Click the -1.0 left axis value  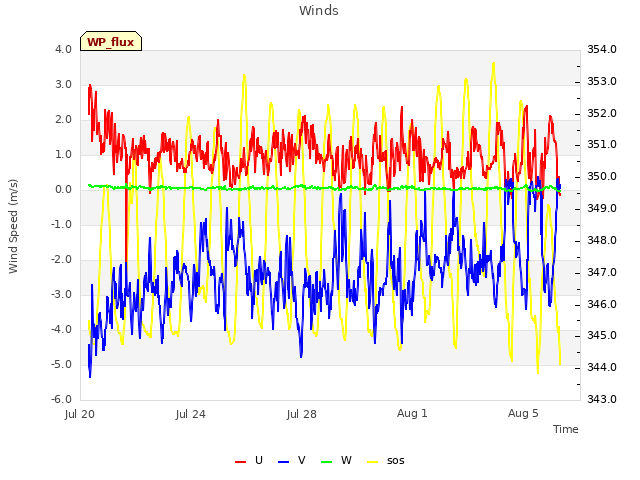tap(61, 224)
